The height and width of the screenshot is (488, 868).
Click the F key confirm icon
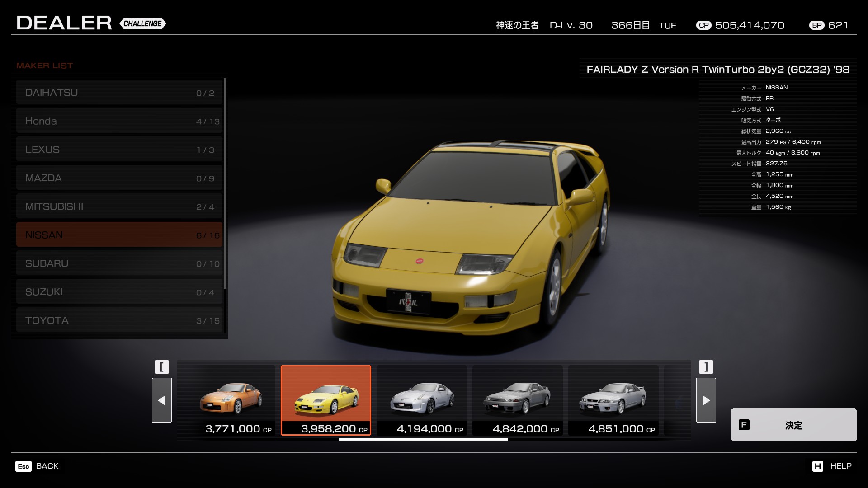coord(744,425)
